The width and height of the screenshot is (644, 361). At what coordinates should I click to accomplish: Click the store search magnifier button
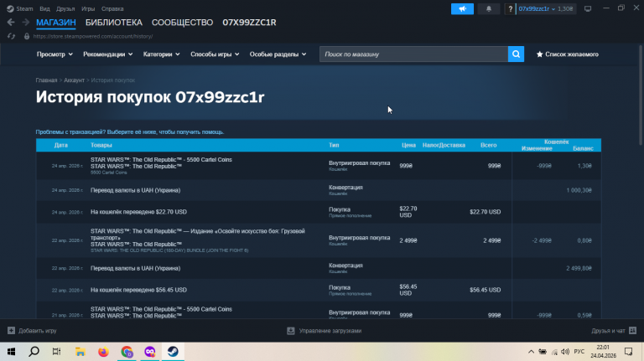[516, 54]
